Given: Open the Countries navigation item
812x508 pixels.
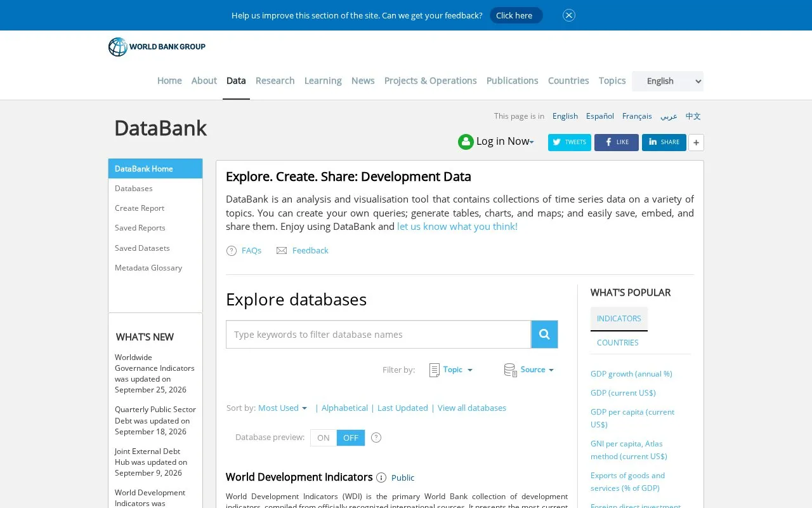Looking at the screenshot, I should pyautogui.click(x=568, y=81).
